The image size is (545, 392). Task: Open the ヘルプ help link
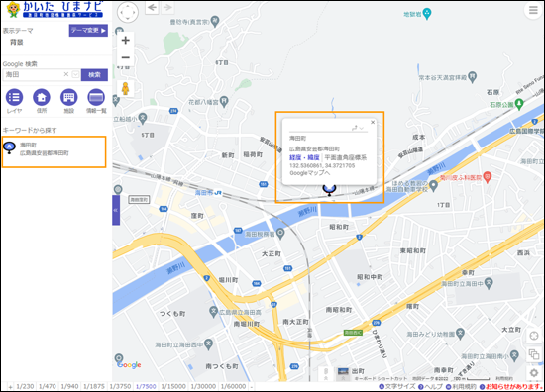click(x=430, y=386)
